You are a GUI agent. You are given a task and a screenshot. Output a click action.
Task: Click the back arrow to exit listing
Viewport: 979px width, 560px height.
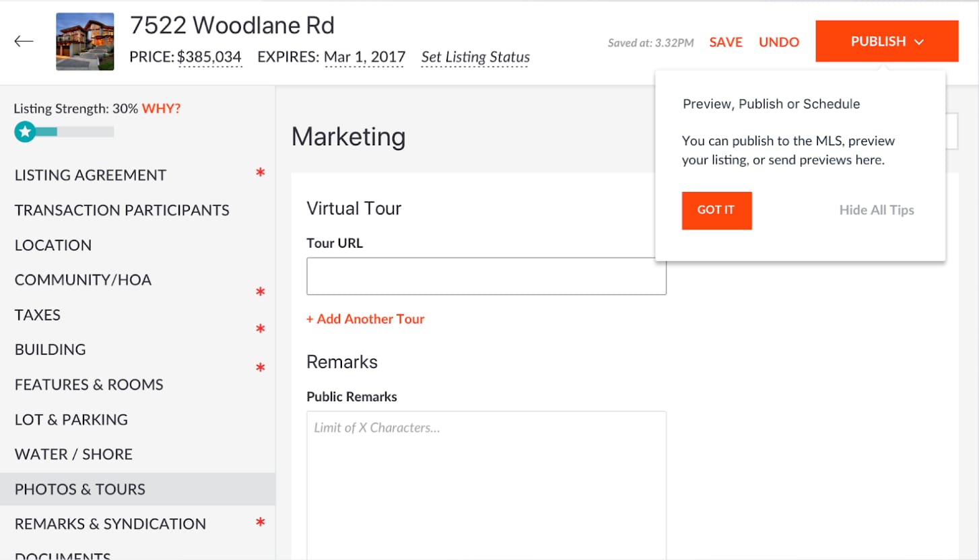(24, 41)
